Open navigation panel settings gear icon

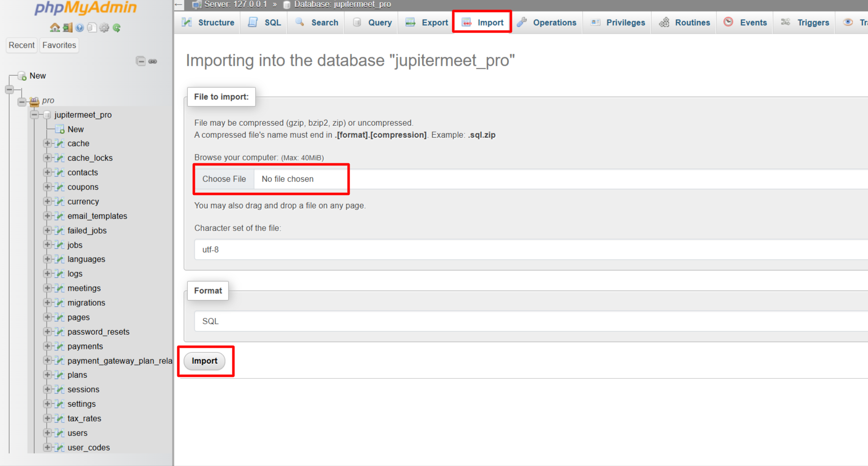[x=104, y=28]
